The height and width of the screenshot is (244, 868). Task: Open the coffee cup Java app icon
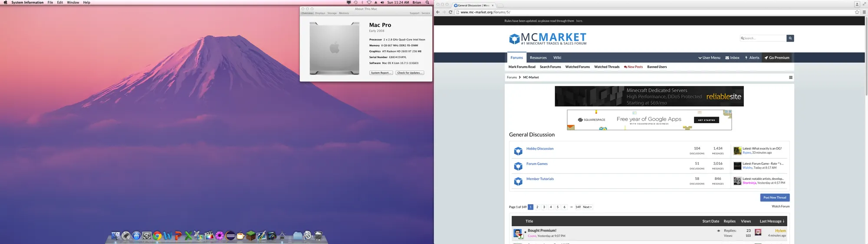(240, 236)
